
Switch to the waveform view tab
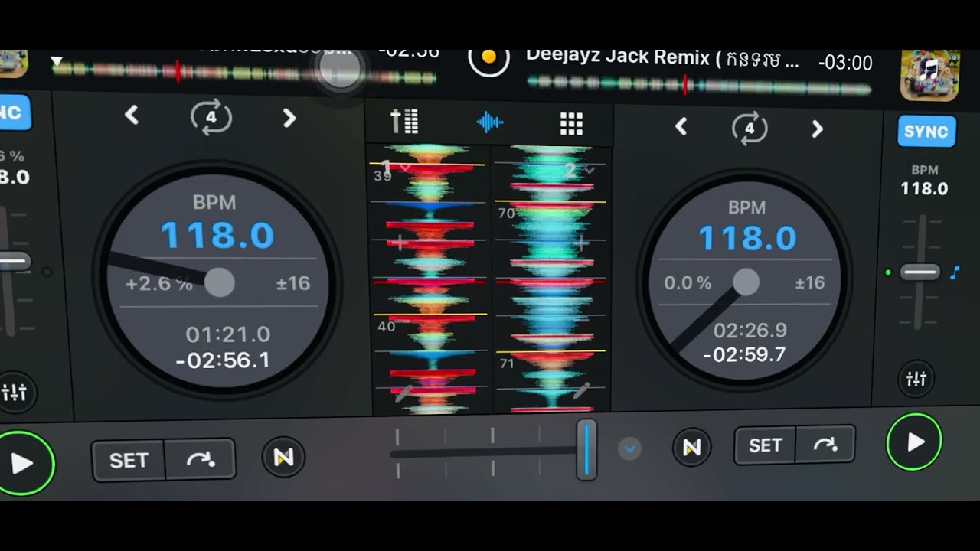tap(489, 122)
